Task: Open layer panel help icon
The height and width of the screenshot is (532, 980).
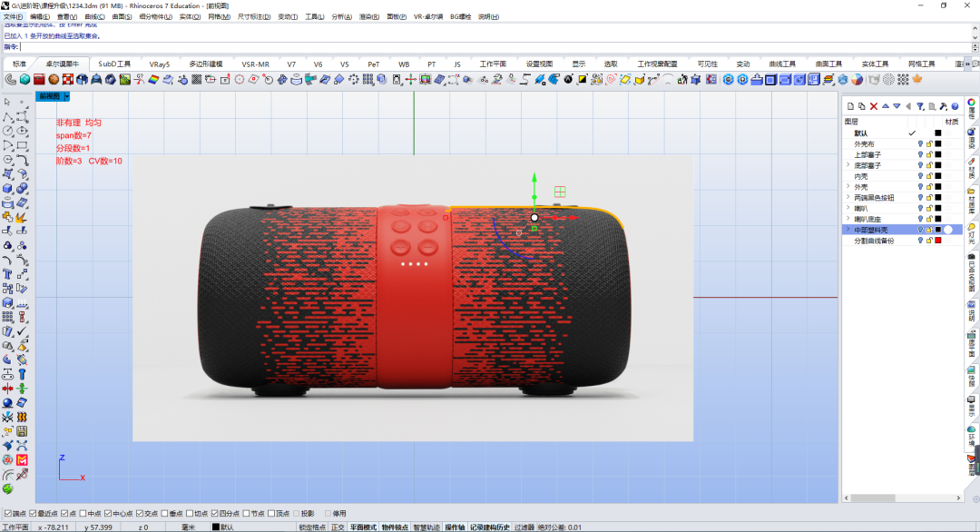Action: tap(955, 106)
